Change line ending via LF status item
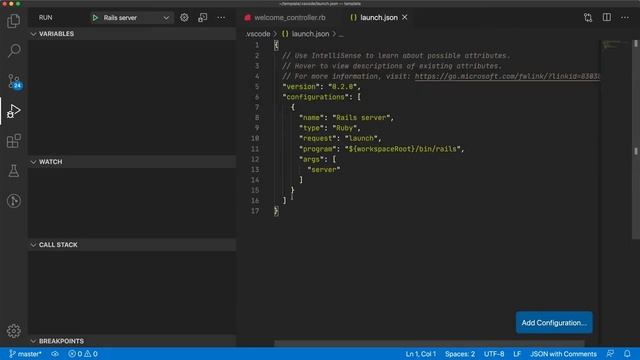This screenshot has width=640, height=360. click(517, 354)
